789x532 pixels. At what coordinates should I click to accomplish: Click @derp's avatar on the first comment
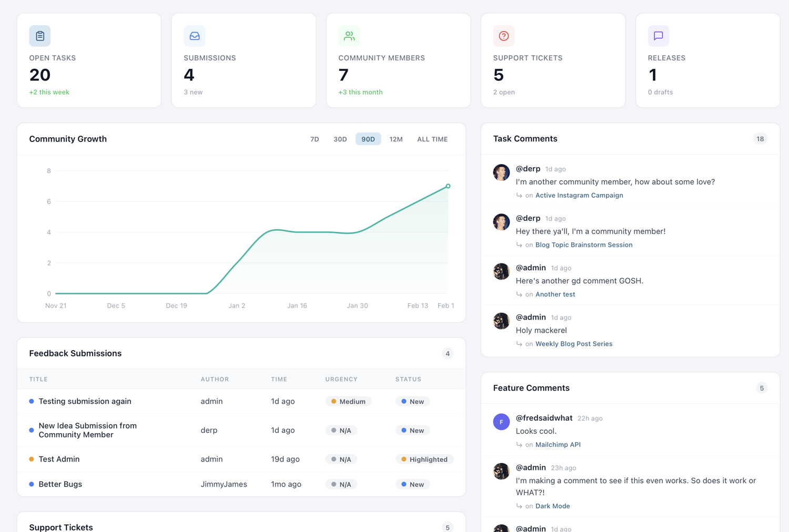coord(501,172)
